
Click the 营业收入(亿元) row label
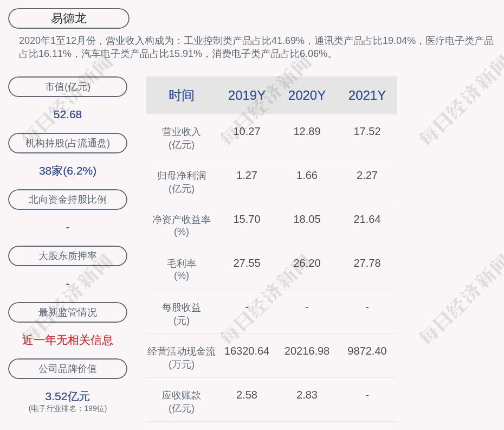[182, 138]
